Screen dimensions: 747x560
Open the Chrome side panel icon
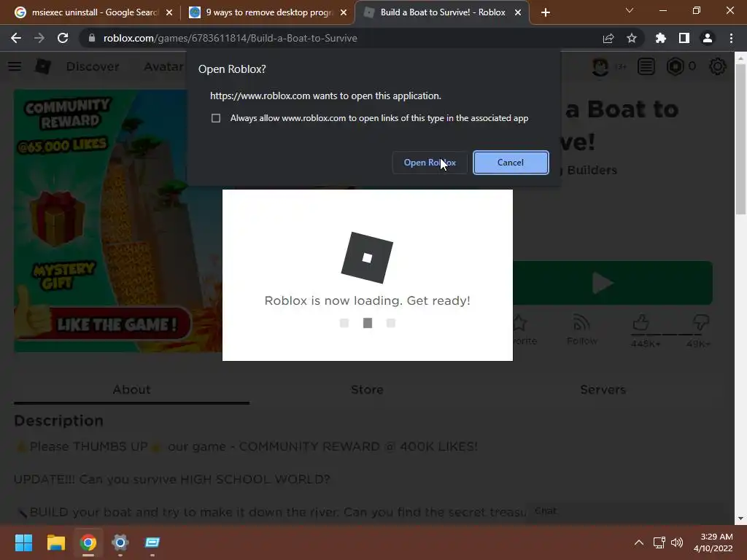[684, 38]
